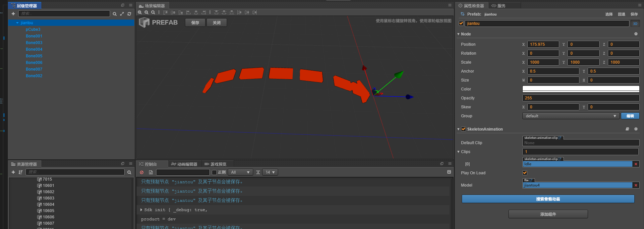The image size is (644, 229).
Task: Open SkeletonAnimation component help document icon
Action: point(627,129)
